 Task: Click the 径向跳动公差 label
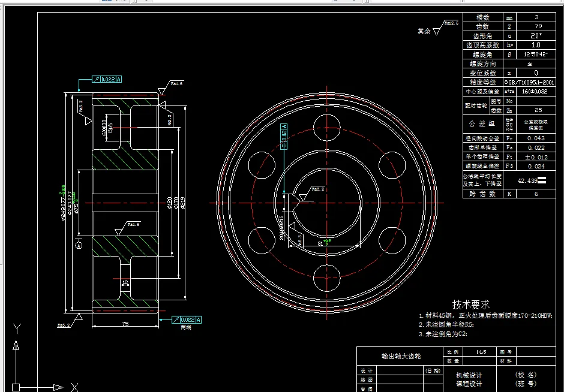(482, 138)
